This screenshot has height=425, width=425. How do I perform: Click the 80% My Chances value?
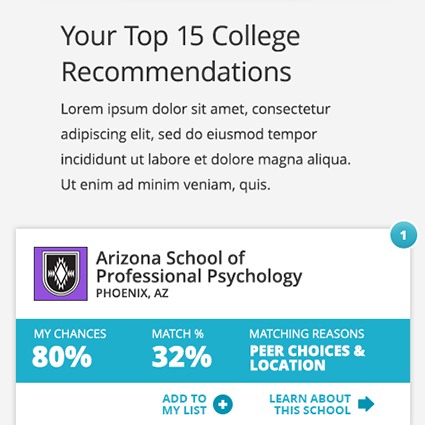click(x=62, y=357)
